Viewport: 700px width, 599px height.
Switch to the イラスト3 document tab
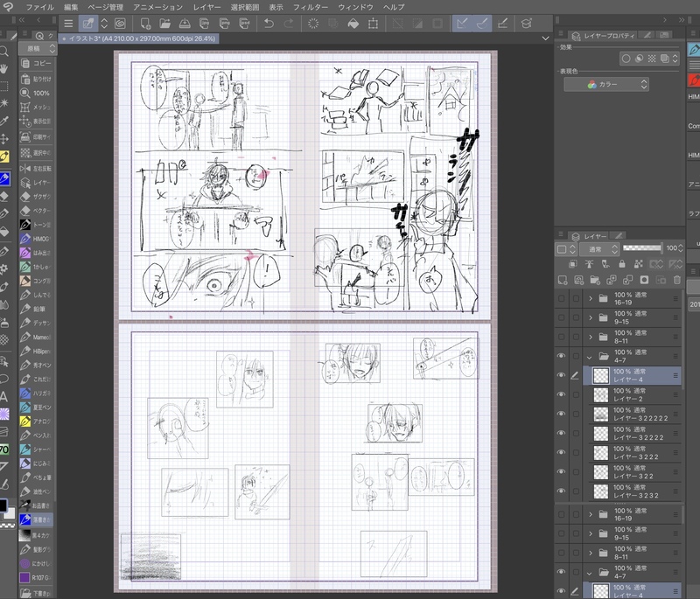click(139, 38)
